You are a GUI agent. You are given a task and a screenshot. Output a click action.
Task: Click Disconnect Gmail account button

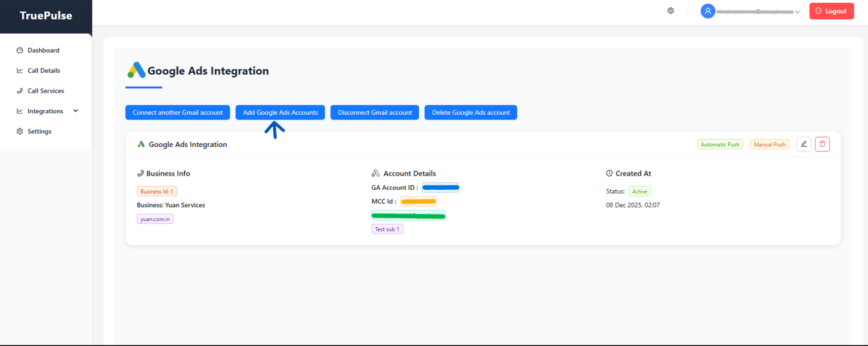coord(375,112)
